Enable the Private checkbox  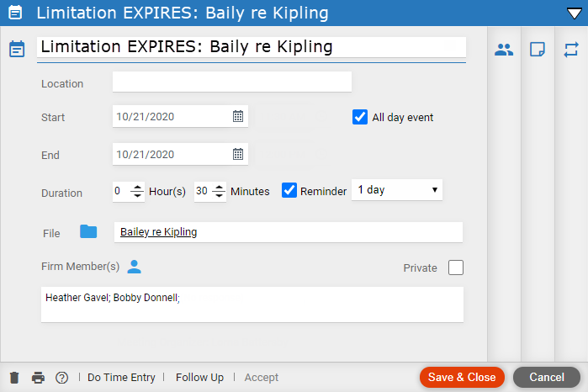456,268
